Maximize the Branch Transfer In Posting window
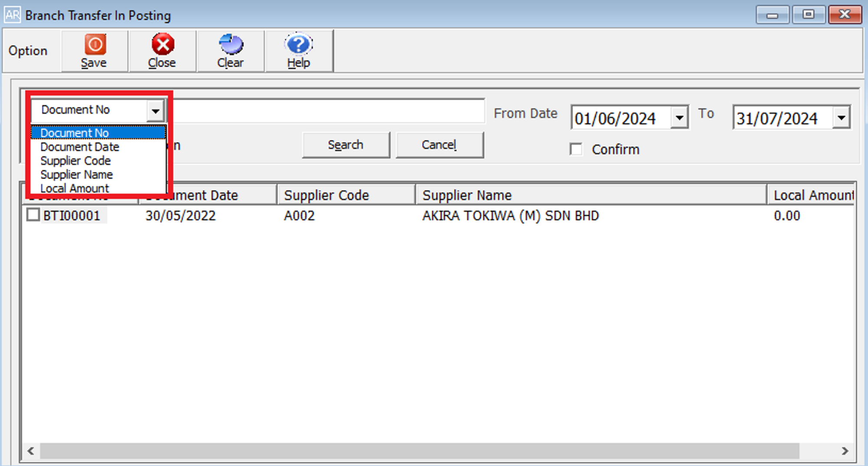 809,15
